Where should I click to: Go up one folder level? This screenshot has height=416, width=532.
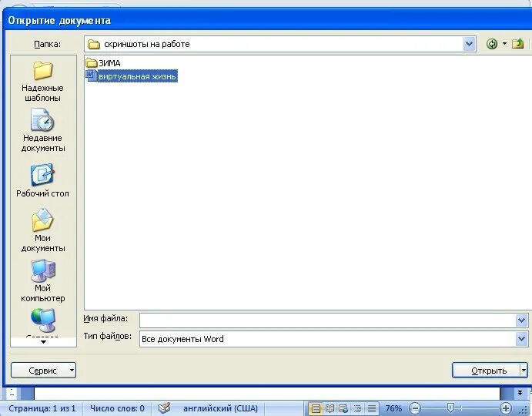pos(517,44)
